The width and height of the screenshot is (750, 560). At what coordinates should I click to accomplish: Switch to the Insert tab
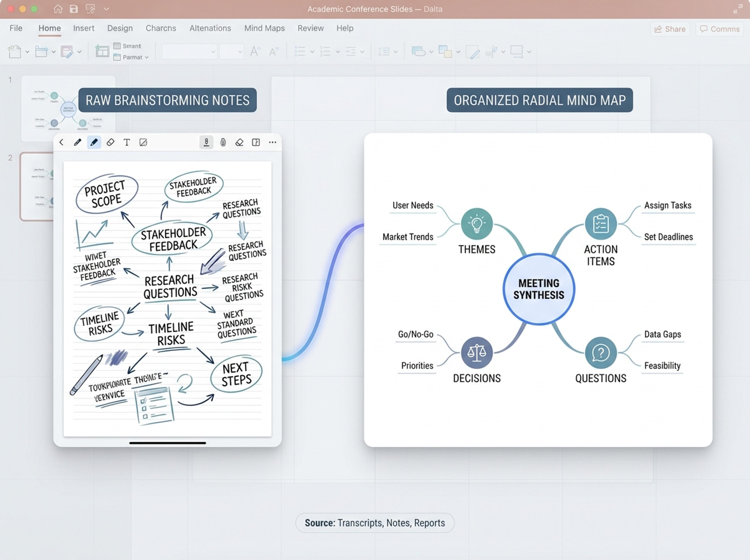(x=84, y=28)
